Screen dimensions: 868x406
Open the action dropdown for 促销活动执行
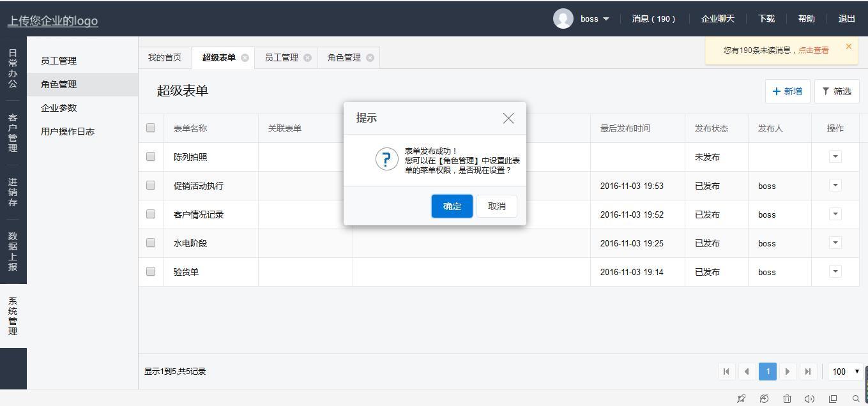[835, 185]
